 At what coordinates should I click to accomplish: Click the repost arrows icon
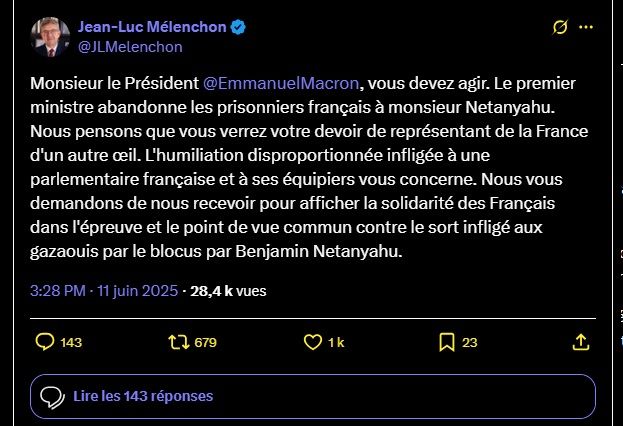coord(178,342)
